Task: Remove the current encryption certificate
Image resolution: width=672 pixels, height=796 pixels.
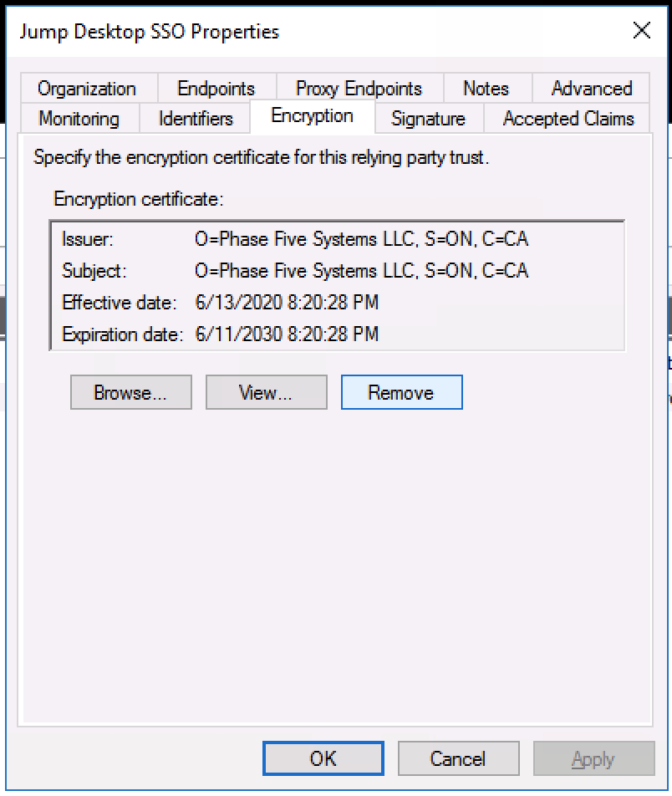Action: (x=401, y=392)
